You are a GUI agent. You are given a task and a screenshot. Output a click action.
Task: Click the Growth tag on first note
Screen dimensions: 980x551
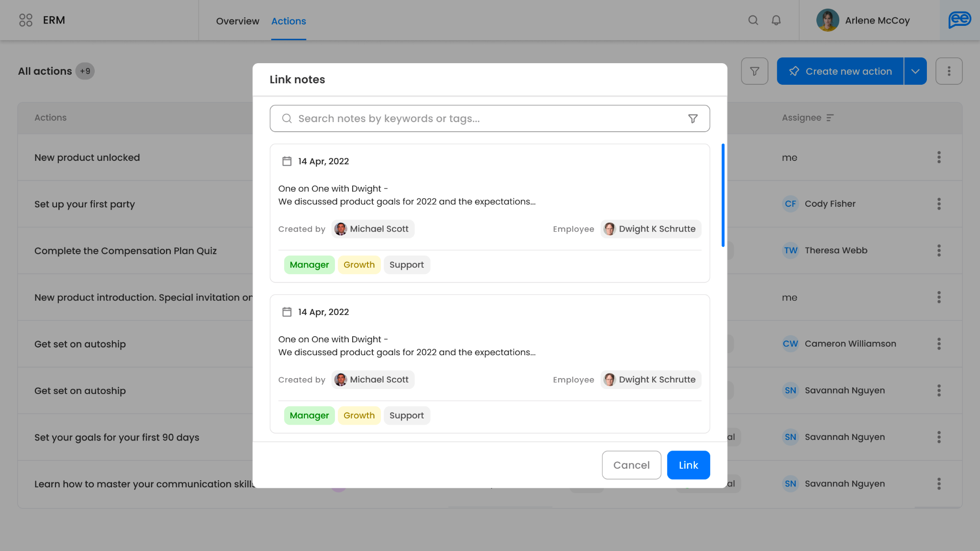point(359,265)
